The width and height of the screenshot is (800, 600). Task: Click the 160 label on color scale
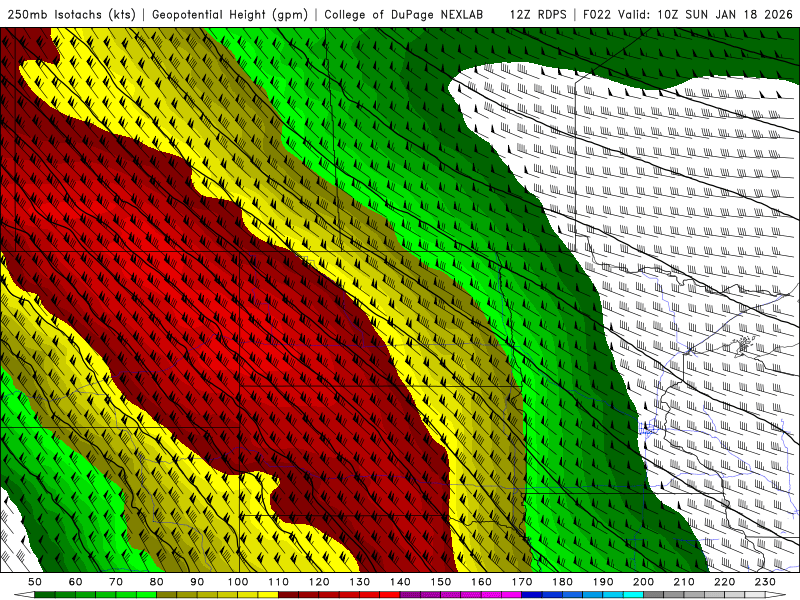click(x=481, y=582)
